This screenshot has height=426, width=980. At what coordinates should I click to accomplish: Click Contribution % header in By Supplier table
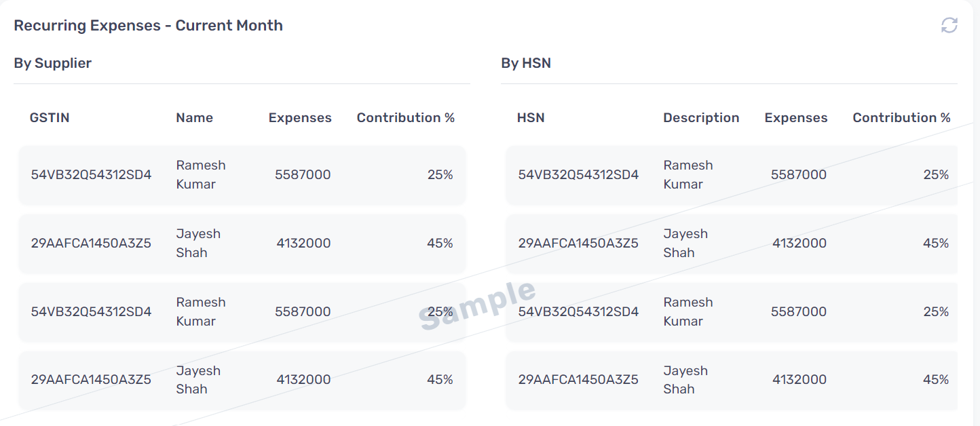(406, 118)
